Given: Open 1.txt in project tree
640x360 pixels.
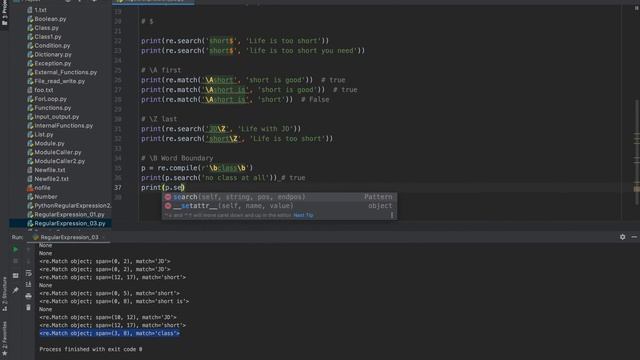Looking at the screenshot, I should point(40,10).
